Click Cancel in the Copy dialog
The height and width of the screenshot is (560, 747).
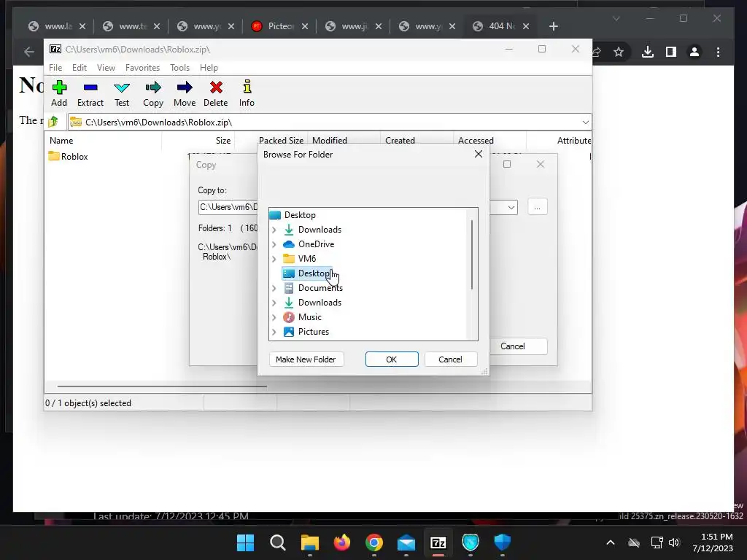[519, 346]
